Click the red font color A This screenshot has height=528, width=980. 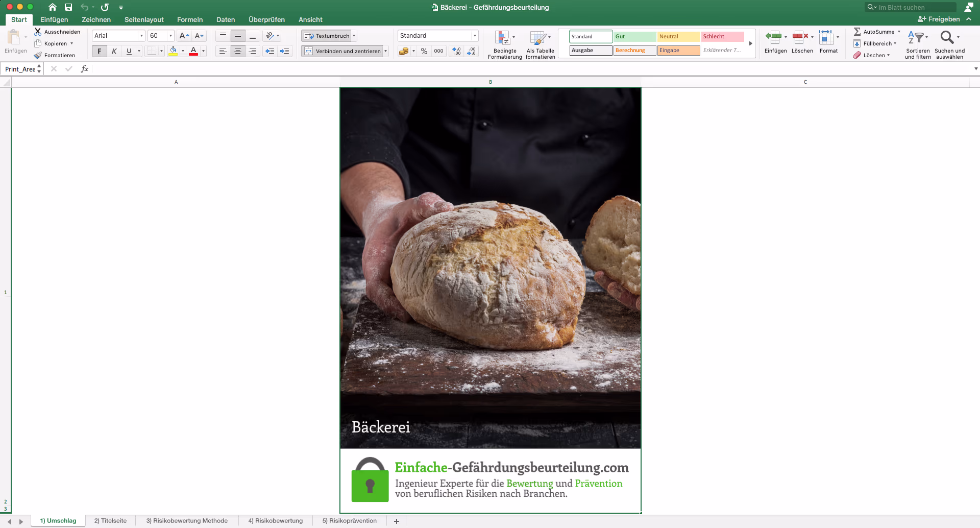coord(193,51)
